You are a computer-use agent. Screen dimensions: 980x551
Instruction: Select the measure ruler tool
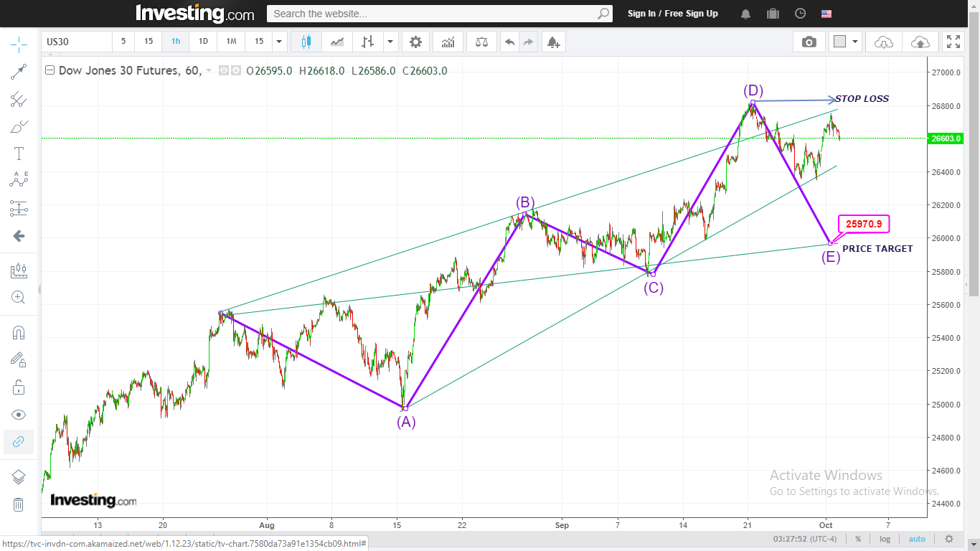(19, 270)
